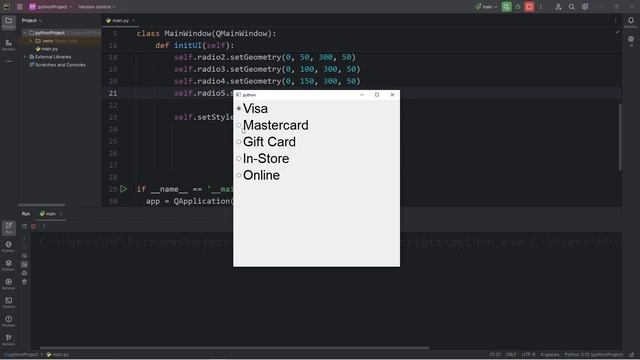Toggle soft-wrap in Run console
This screenshot has width=640, height=360.
24,256
